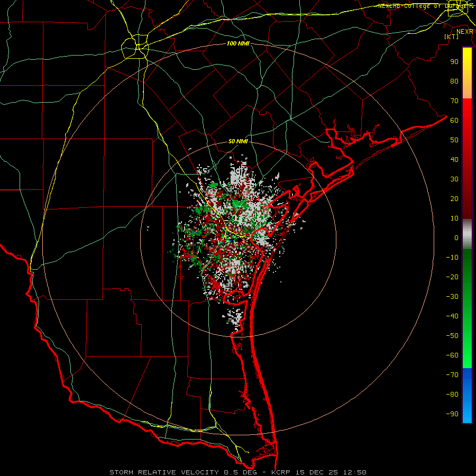The width and height of the screenshot is (476, 476).
Task: Click the "NEXR" label at top right
Action: click(465, 32)
